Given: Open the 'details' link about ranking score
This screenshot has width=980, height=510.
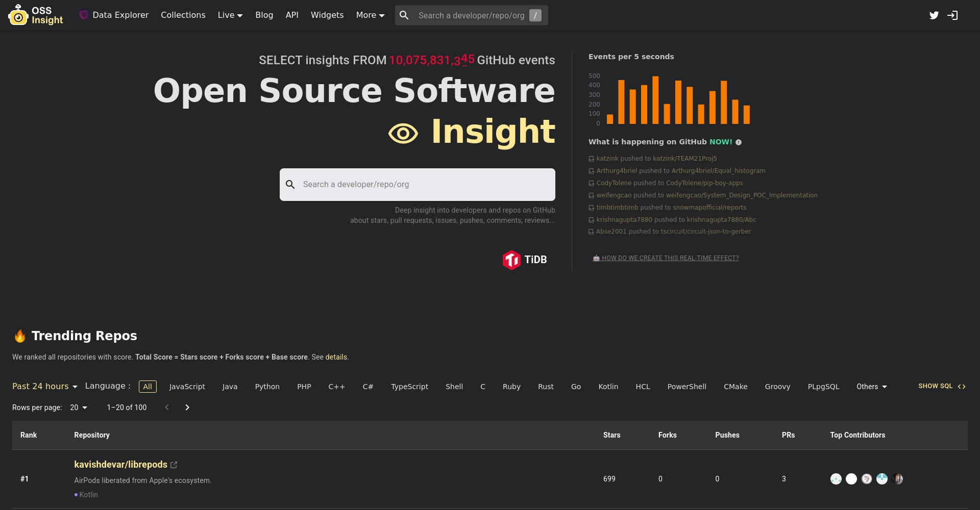Looking at the screenshot, I should 336,357.
